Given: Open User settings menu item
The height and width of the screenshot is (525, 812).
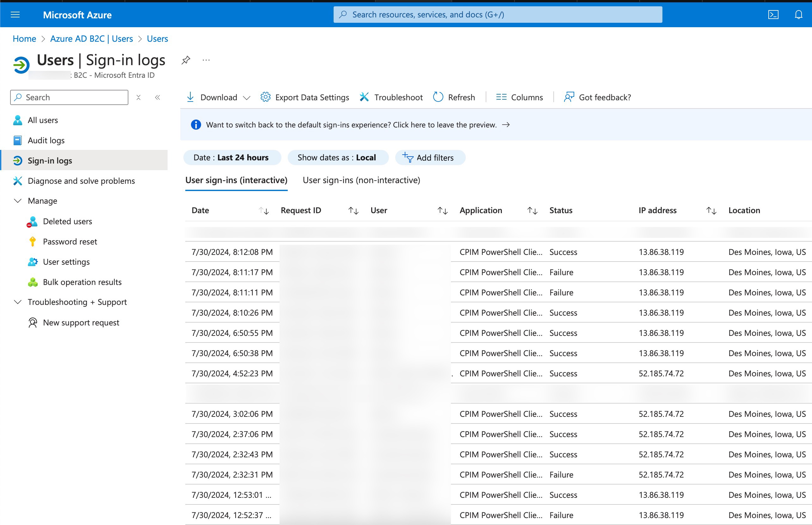Looking at the screenshot, I should click(x=66, y=262).
